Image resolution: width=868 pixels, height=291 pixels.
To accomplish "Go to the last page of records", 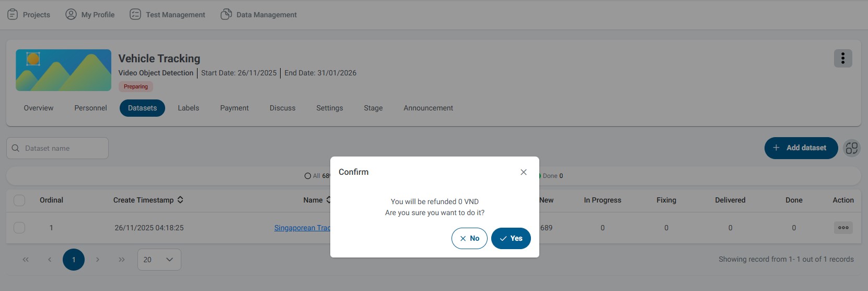I will point(122,260).
